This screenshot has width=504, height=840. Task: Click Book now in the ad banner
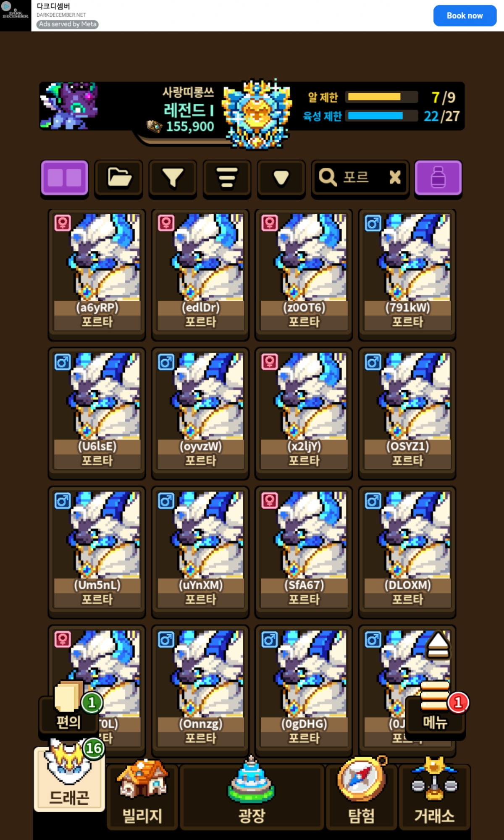pyautogui.click(x=465, y=16)
